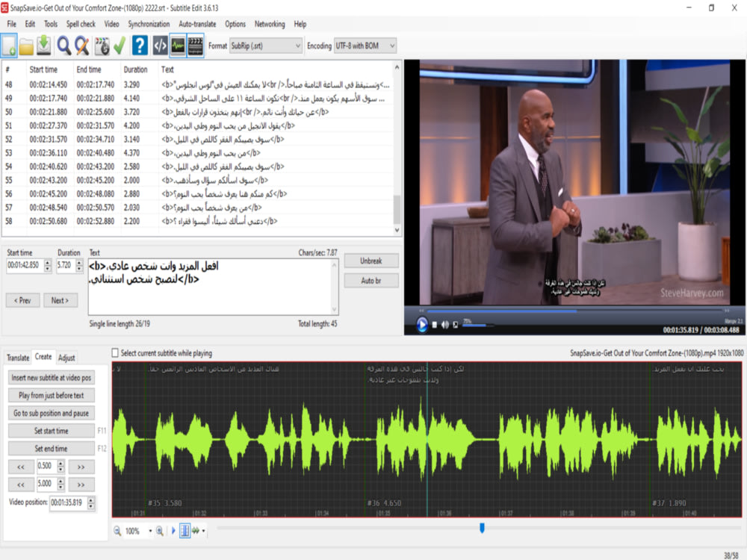Select the Replace tool icon
The height and width of the screenshot is (560, 747).
pos(82,45)
